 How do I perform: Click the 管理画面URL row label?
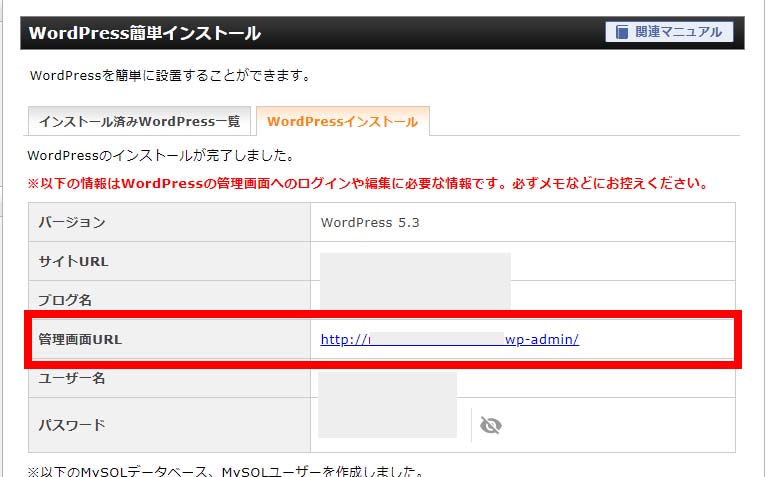pos(80,339)
